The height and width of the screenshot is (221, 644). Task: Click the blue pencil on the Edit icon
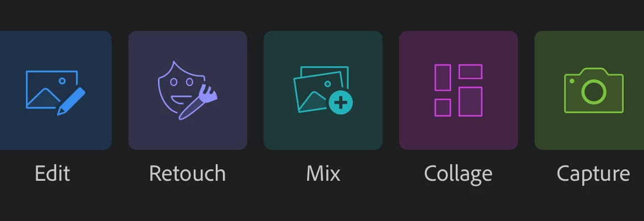tap(71, 101)
